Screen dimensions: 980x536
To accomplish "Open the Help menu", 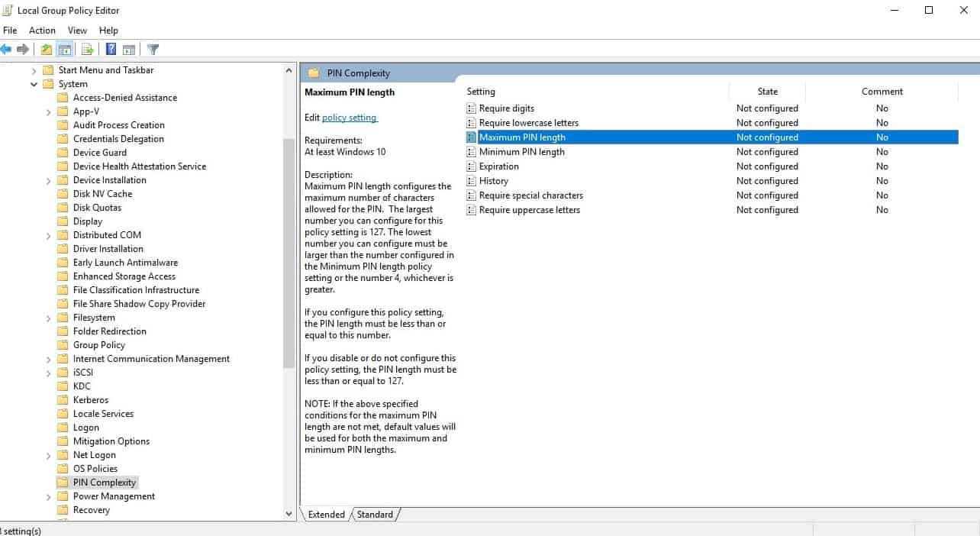I will tap(108, 31).
